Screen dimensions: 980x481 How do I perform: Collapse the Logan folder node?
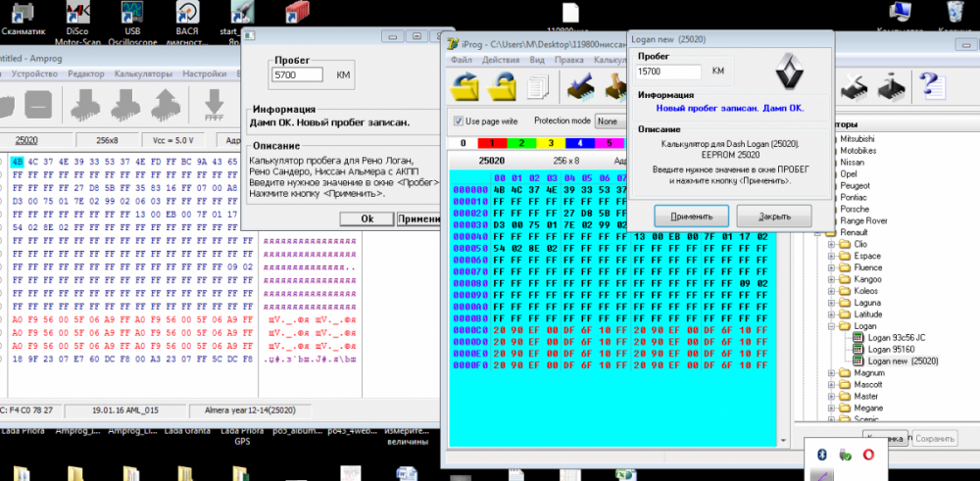click(832, 326)
